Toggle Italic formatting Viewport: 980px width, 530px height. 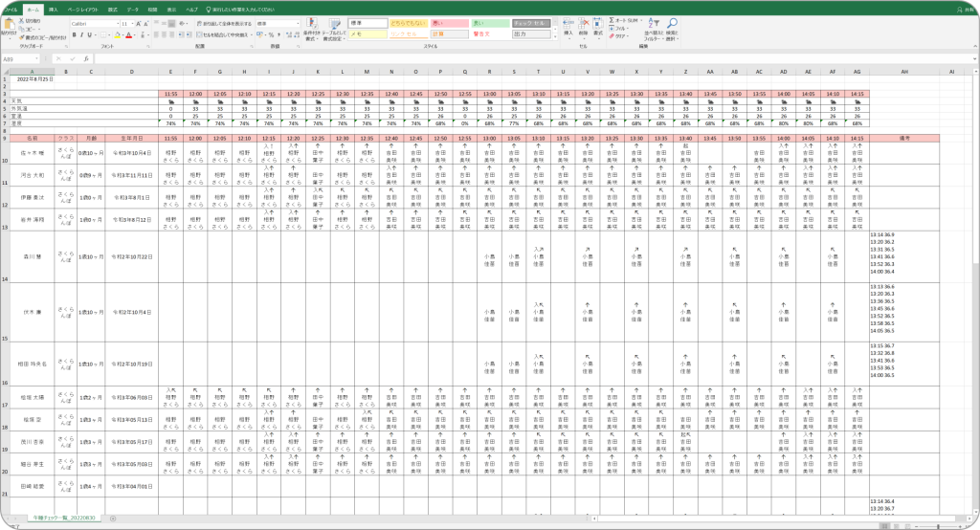click(x=82, y=35)
